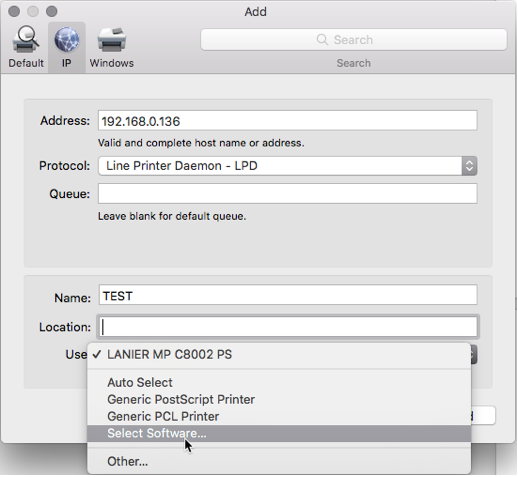Choose Other... in the Use menu
The width and height of the screenshot is (518, 477).
pyautogui.click(x=279, y=462)
